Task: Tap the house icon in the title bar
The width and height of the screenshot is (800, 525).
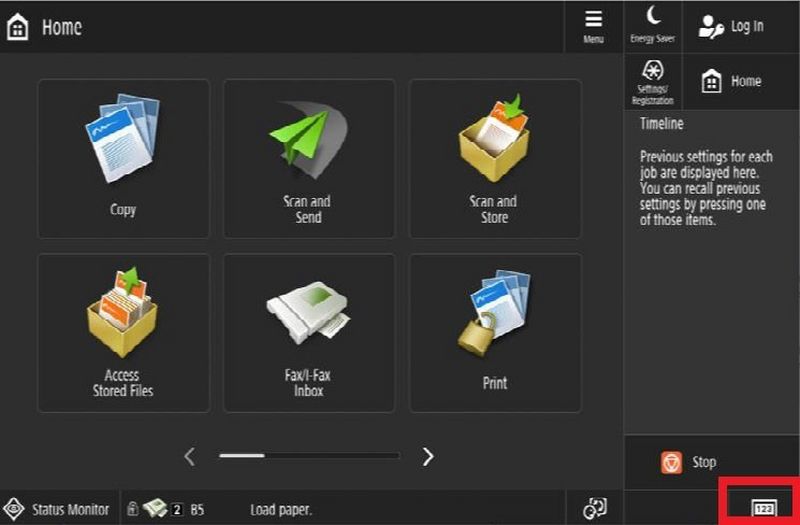Action: pos(18,27)
